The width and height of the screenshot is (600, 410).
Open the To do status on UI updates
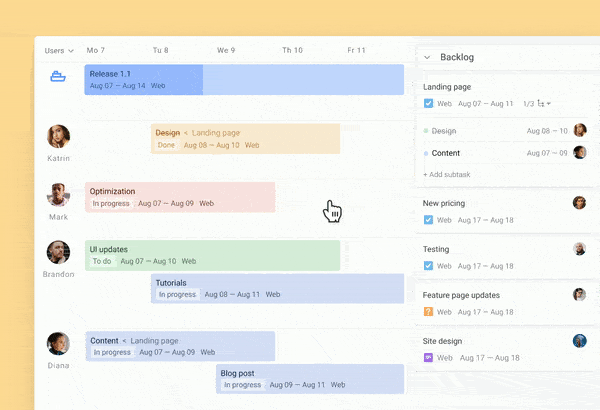(102, 261)
